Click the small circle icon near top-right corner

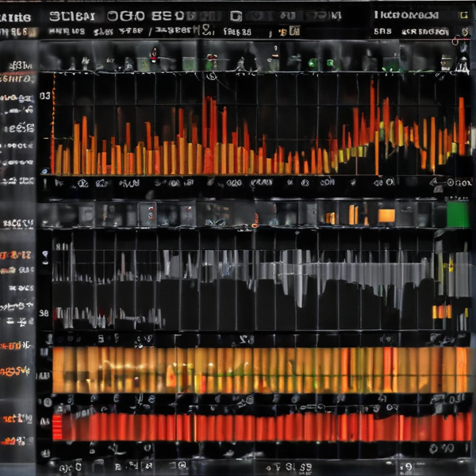tap(455, 39)
